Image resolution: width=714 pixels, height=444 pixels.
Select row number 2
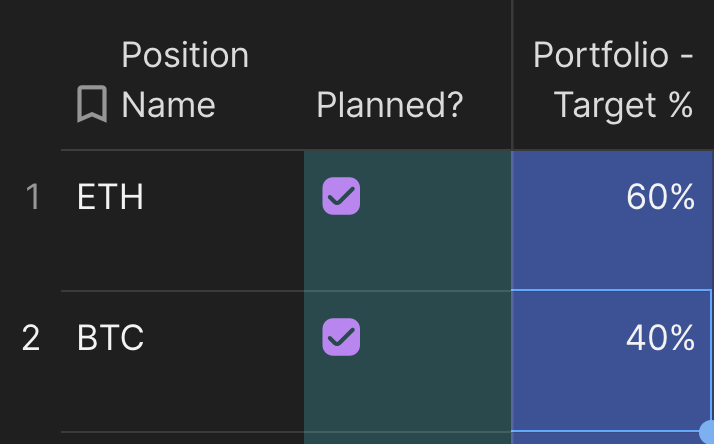click(x=31, y=338)
